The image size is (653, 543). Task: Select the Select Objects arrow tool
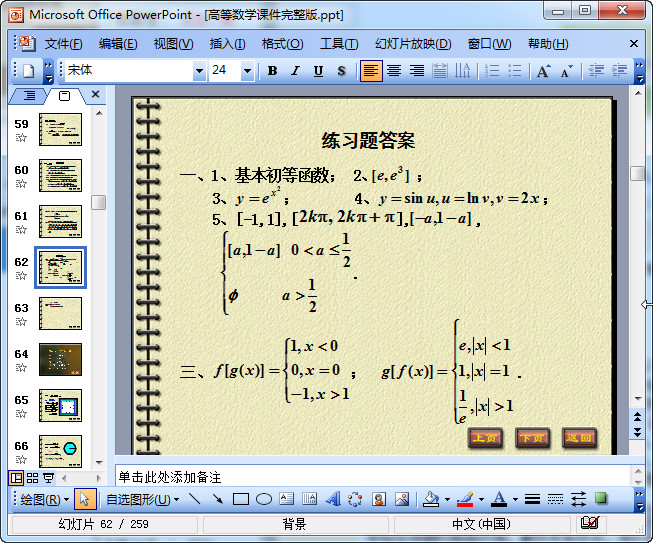(x=85, y=499)
